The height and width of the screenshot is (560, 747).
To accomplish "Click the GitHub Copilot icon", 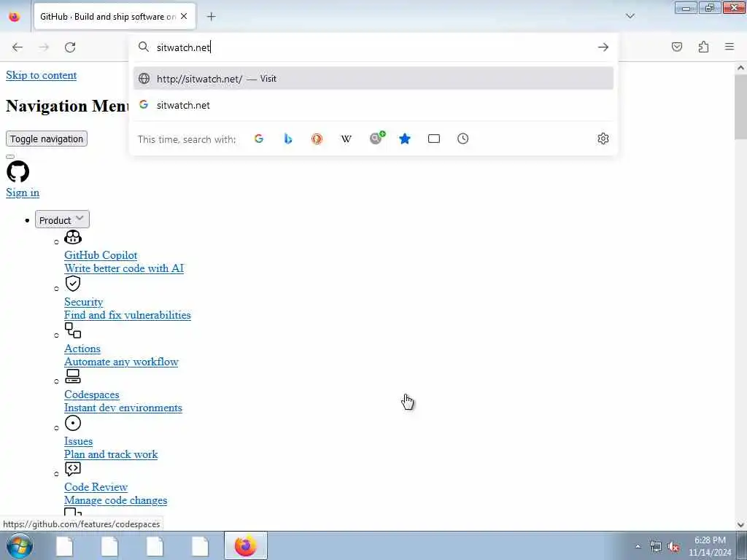I will (x=73, y=237).
